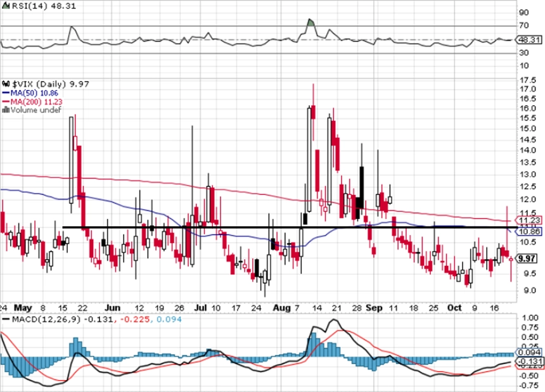Click the -0.131 MACD value tag

529,361
